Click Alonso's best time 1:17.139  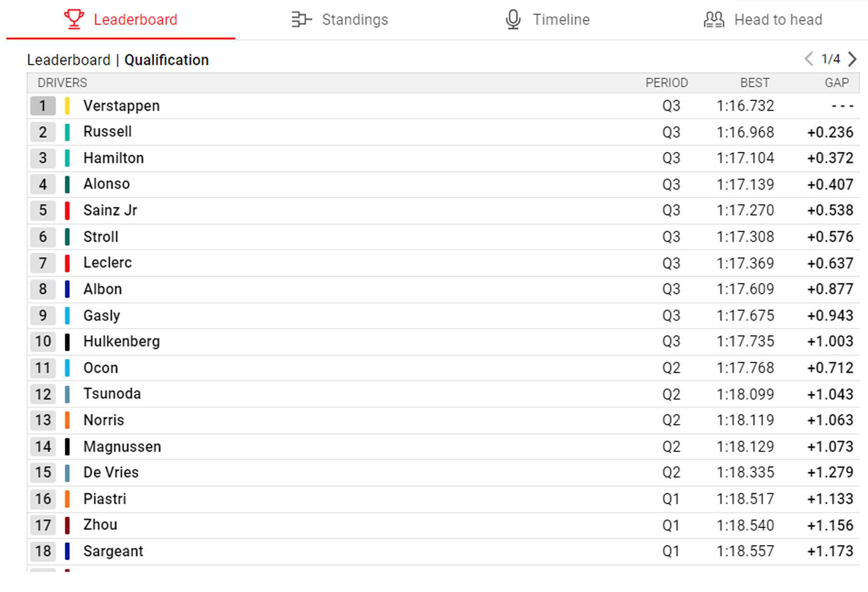(x=745, y=184)
